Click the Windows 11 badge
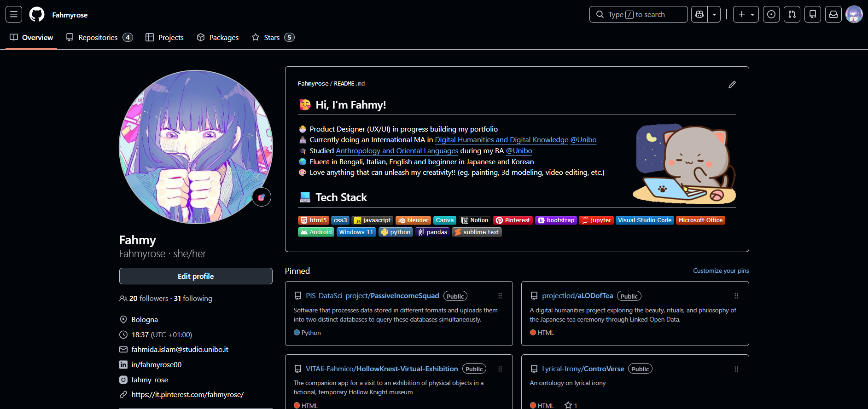 click(x=356, y=232)
